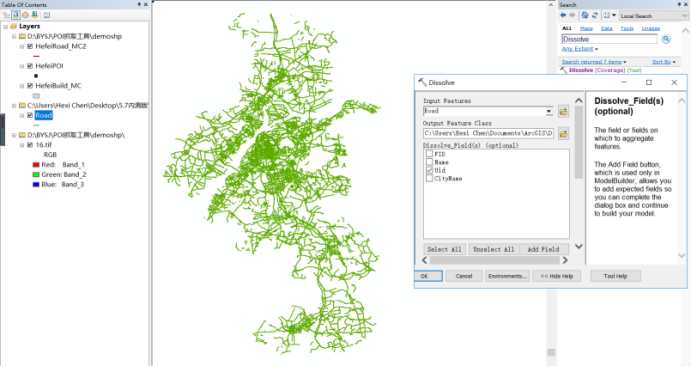Open the Tools search filter tab
This screenshot has width=692, height=366.
[x=627, y=28]
